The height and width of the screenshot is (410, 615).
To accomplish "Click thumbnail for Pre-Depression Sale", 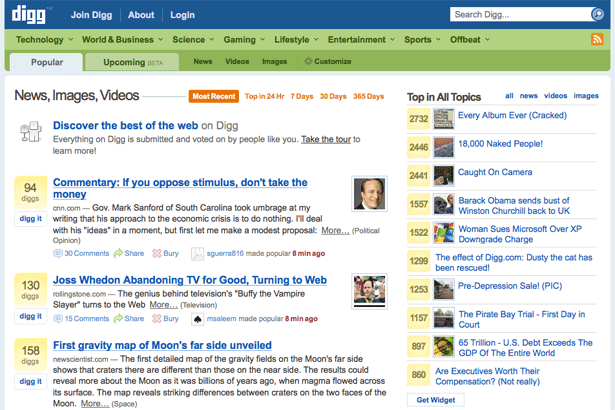I will [444, 289].
